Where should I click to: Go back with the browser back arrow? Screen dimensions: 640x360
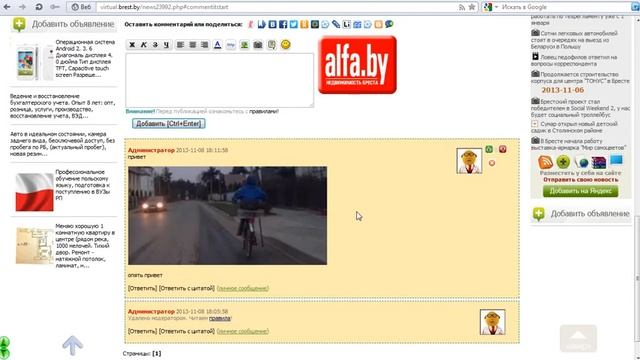7,7
